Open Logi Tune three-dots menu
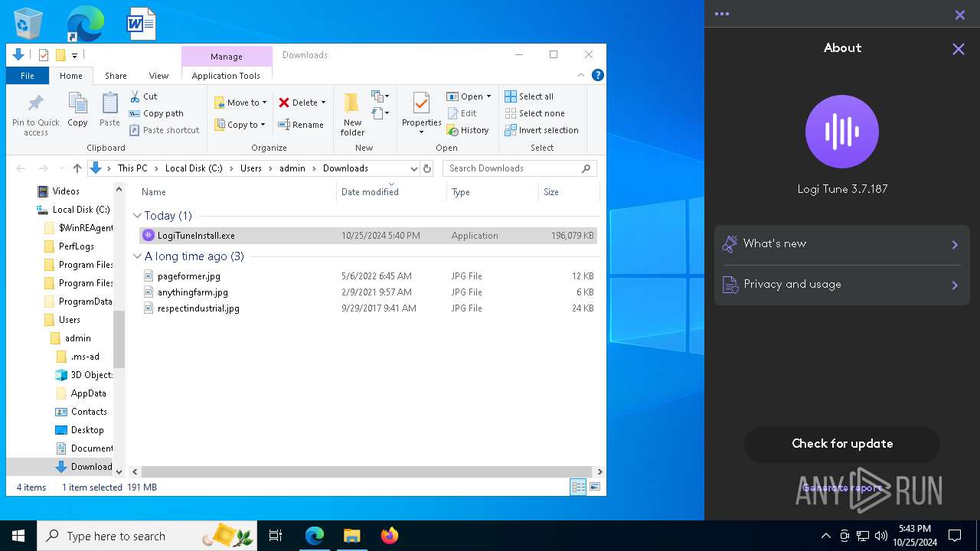Image resolution: width=980 pixels, height=551 pixels. click(721, 14)
